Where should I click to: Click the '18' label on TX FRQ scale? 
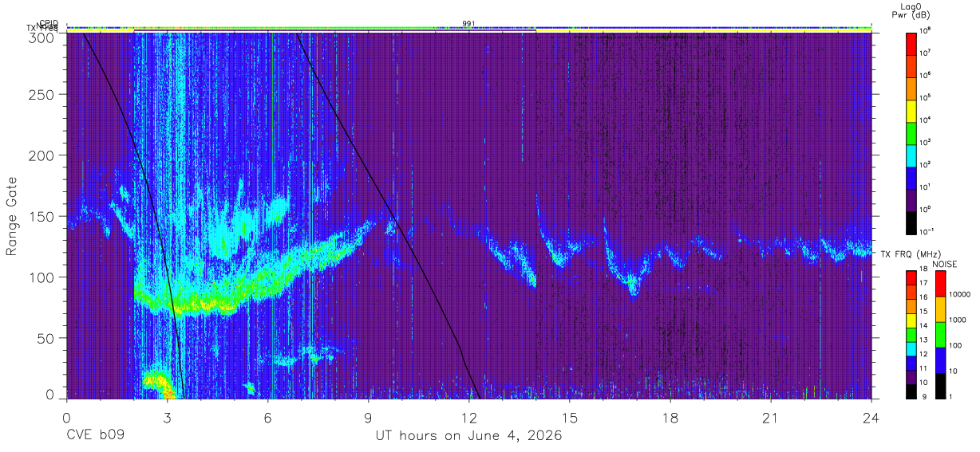[x=925, y=269]
